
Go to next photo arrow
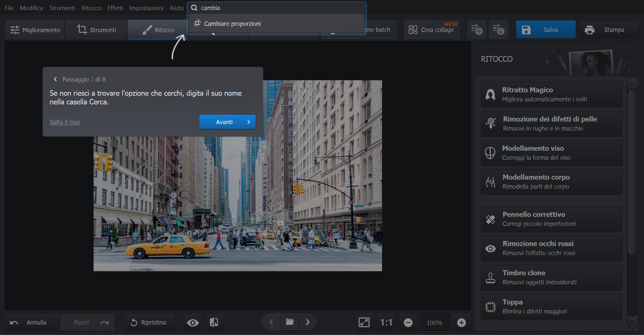(x=308, y=322)
